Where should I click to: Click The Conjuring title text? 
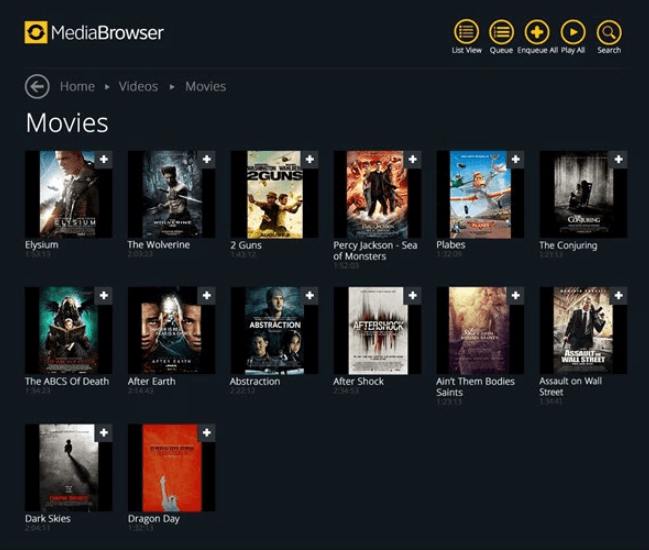pos(568,245)
